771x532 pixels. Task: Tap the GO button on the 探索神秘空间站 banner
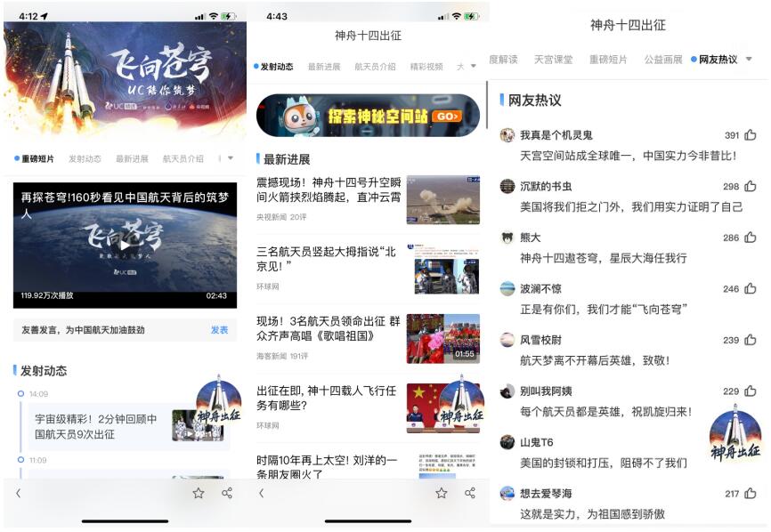(x=447, y=117)
